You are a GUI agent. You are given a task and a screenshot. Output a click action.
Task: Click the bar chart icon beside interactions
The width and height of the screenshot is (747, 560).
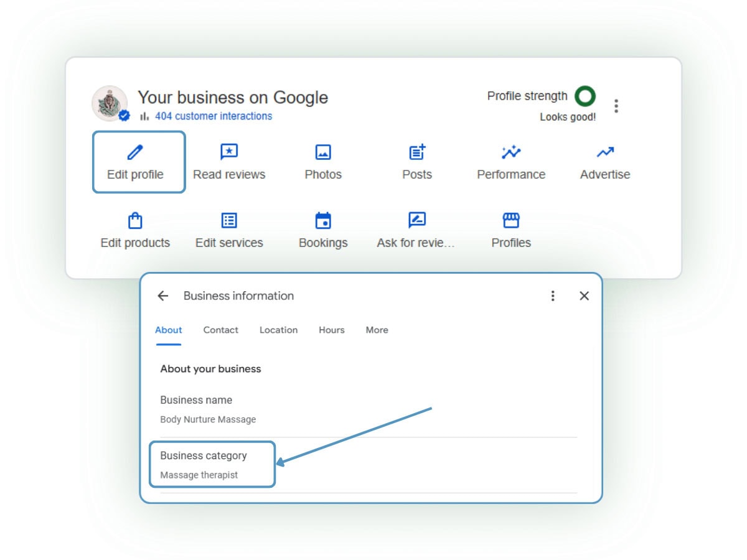pos(144,116)
